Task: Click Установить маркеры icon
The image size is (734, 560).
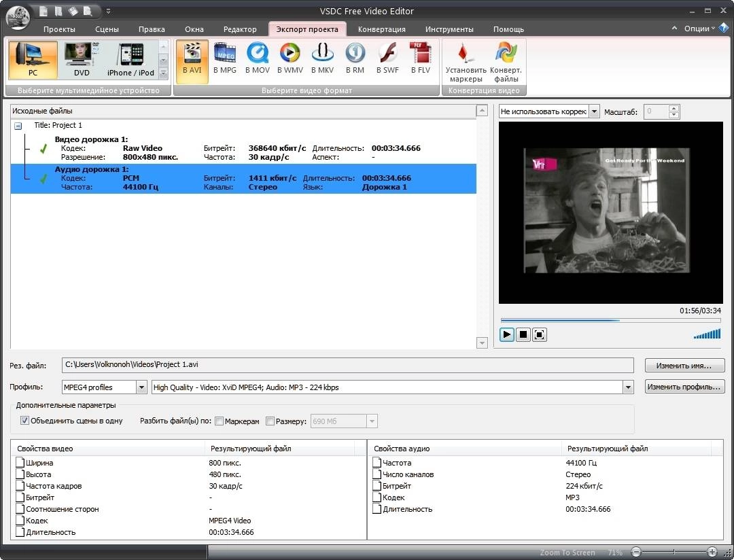Action: [466, 63]
